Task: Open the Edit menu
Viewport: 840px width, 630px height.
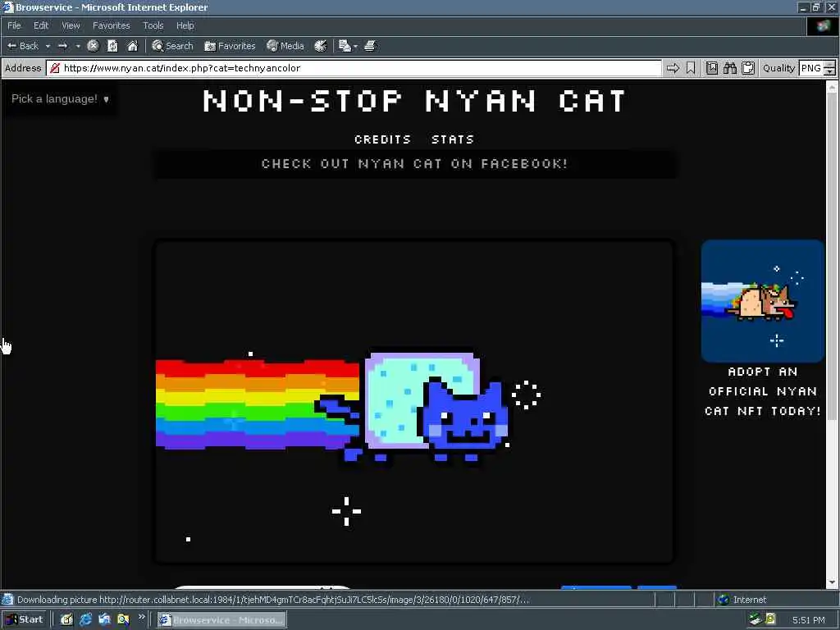Action: pos(41,25)
